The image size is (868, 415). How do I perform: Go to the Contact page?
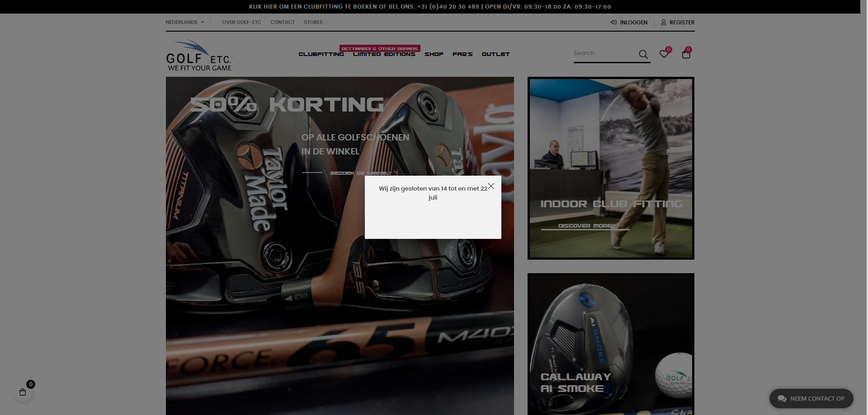(x=283, y=22)
